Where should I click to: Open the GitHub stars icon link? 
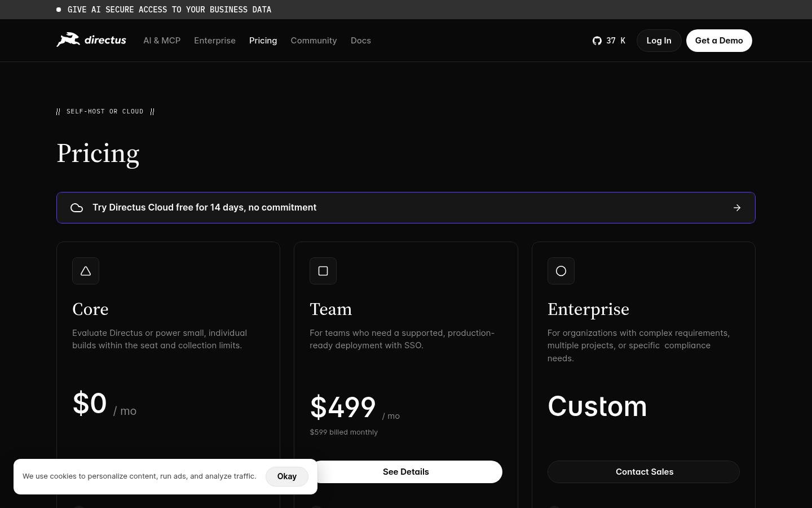click(x=597, y=41)
